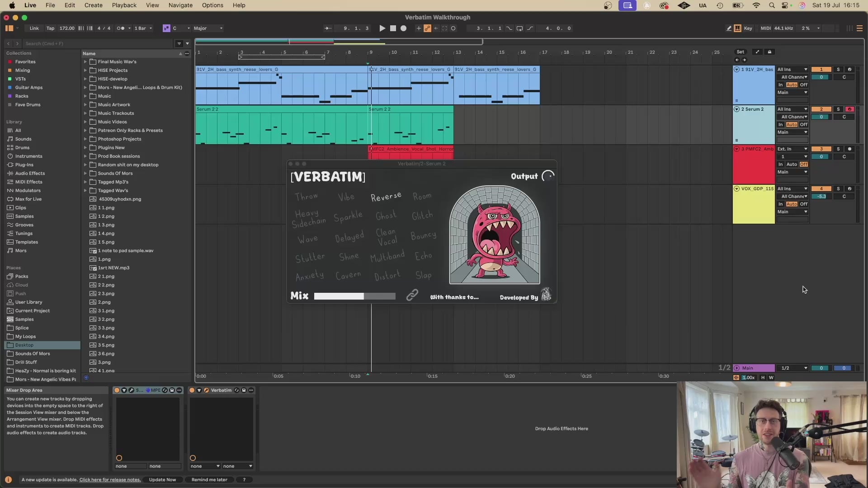Image resolution: width=868 pixels, height=488 pixels.
Task: Toggle the arrangement lock icon
Action: pyautogui.click(x=769, y=52)
